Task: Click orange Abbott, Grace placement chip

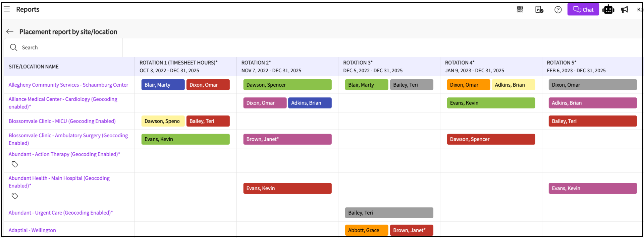Action: point(366,230)
